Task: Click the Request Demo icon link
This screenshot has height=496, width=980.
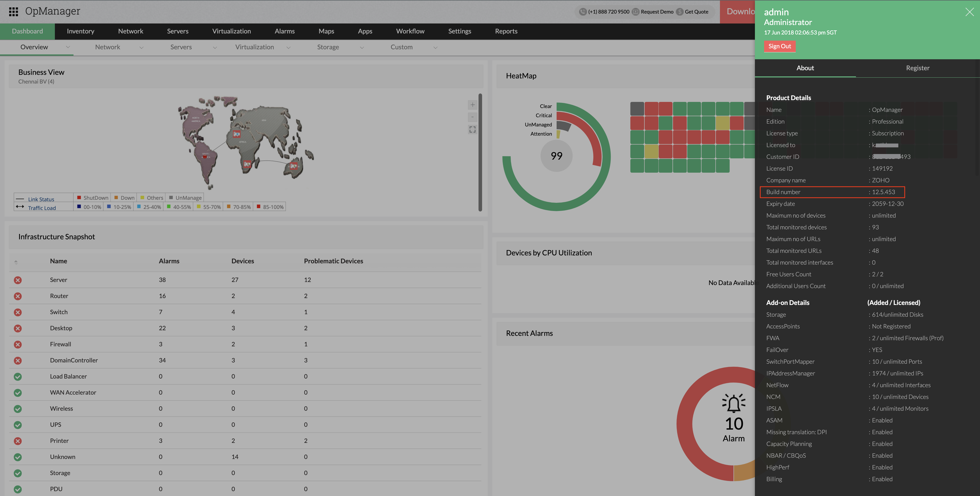Action: coord(635,12)
